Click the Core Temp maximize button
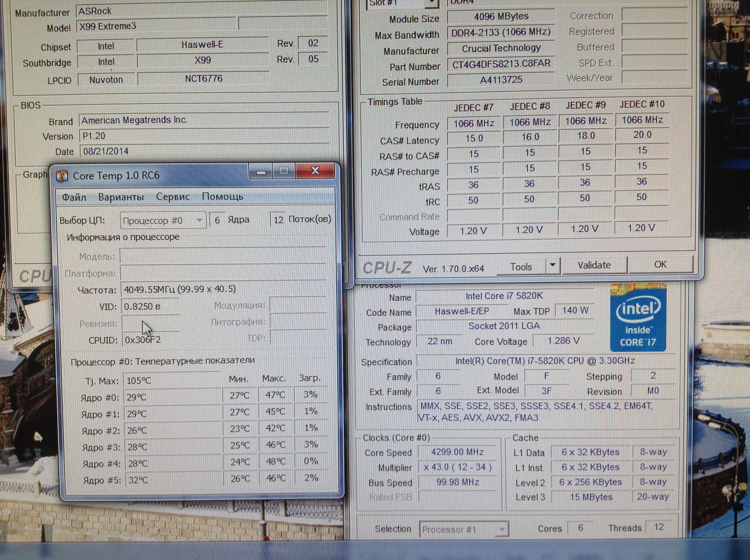 pos(284,172)
